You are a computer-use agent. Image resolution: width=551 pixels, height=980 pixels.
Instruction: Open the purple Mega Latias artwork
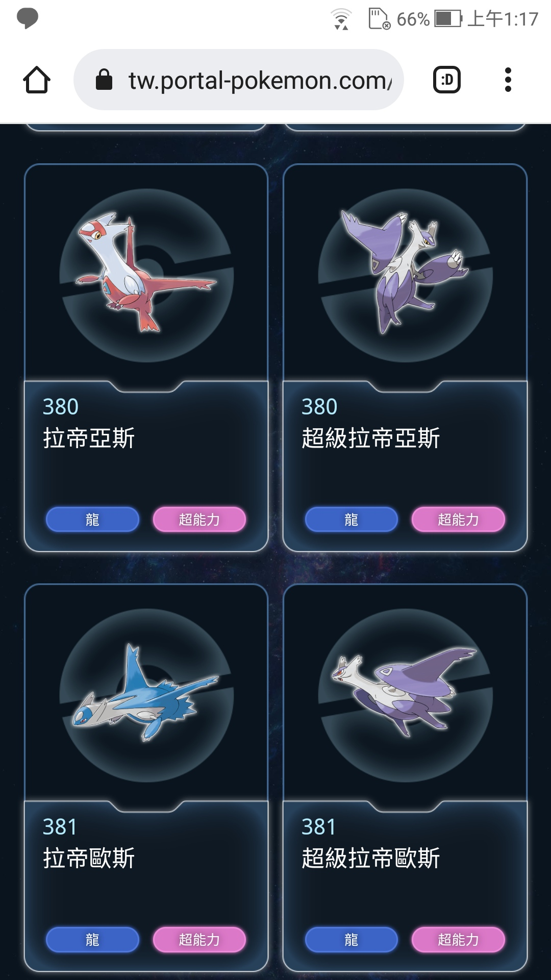(x=405, y=273)
